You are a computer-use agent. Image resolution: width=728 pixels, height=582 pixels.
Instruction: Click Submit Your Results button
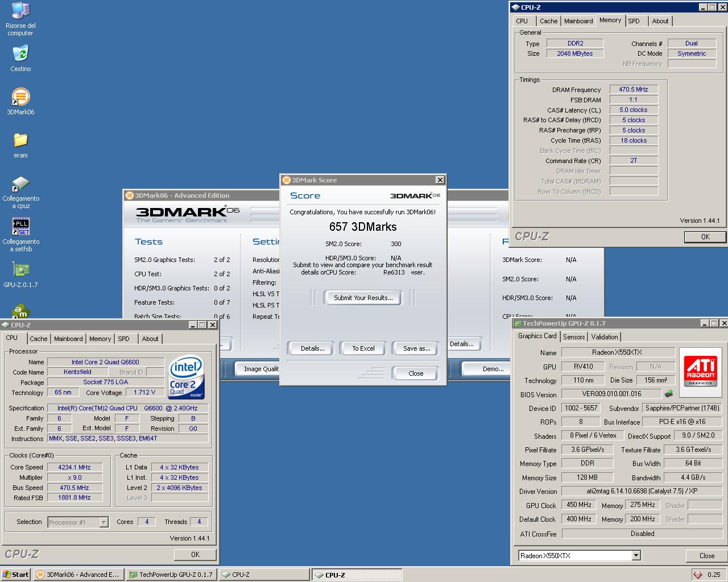tap(363, 298)
